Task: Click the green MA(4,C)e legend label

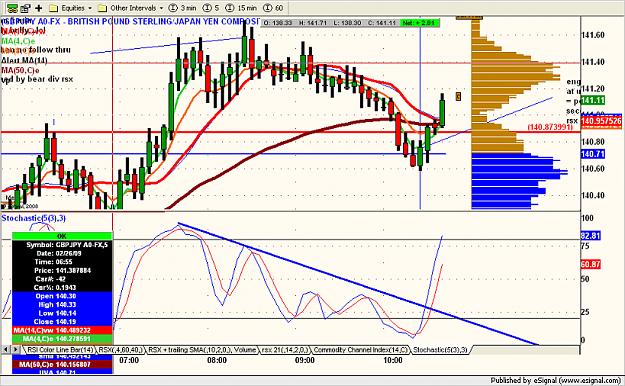Action: (18, 41)
